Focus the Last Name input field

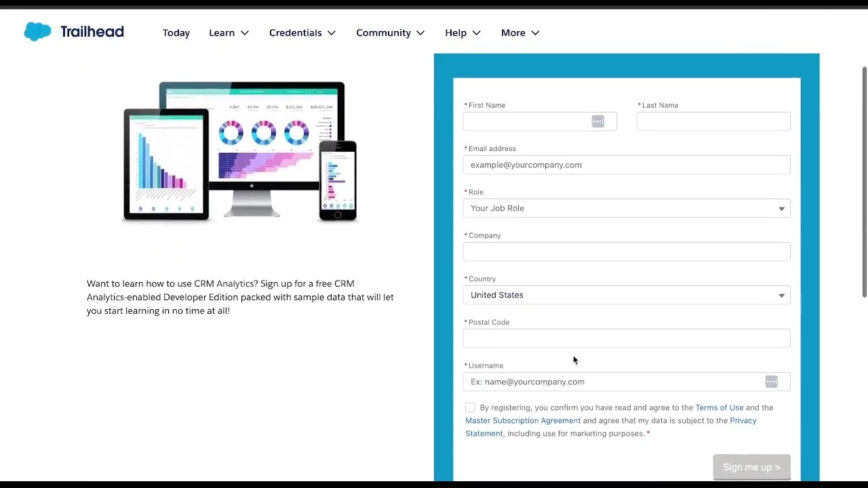point(713,121)
